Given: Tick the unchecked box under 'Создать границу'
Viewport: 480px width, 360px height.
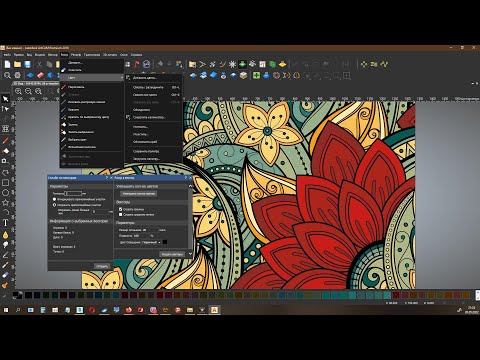Looking at the screenshot, I should (120, 214).
